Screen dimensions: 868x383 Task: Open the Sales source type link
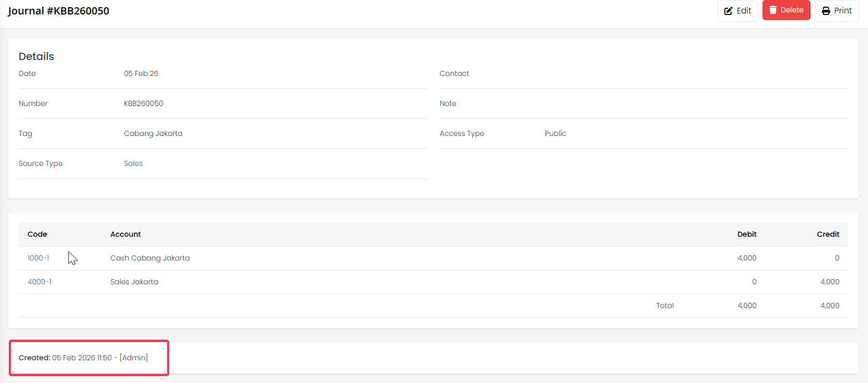(133, 163)
